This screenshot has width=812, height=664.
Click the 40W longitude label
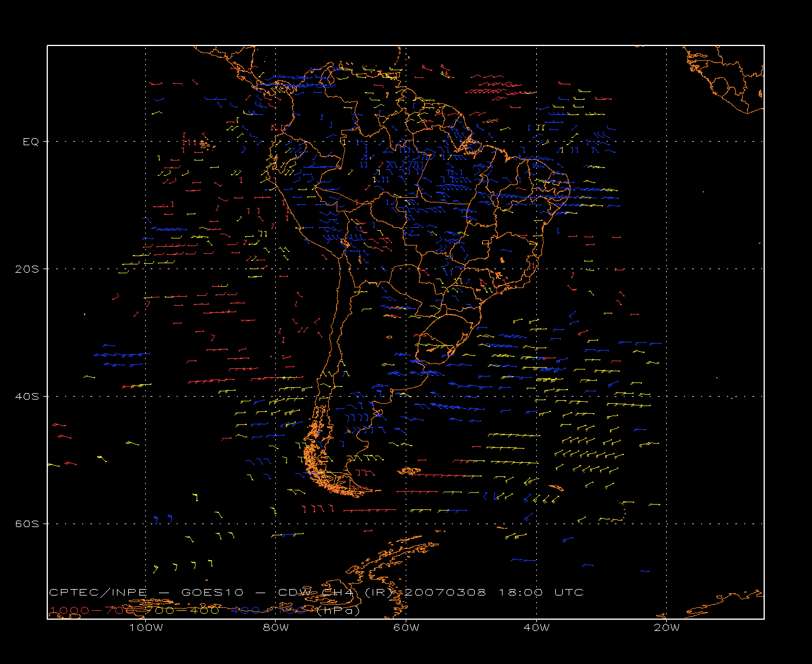536,627
